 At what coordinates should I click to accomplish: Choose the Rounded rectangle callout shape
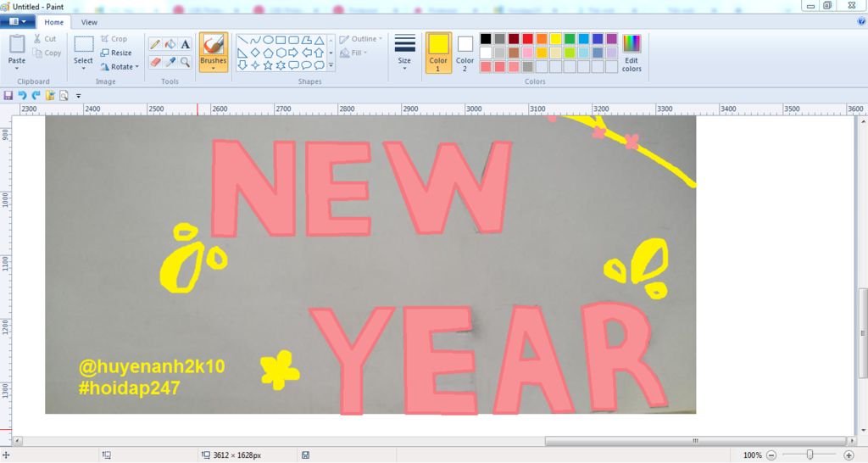coord(293,65)
